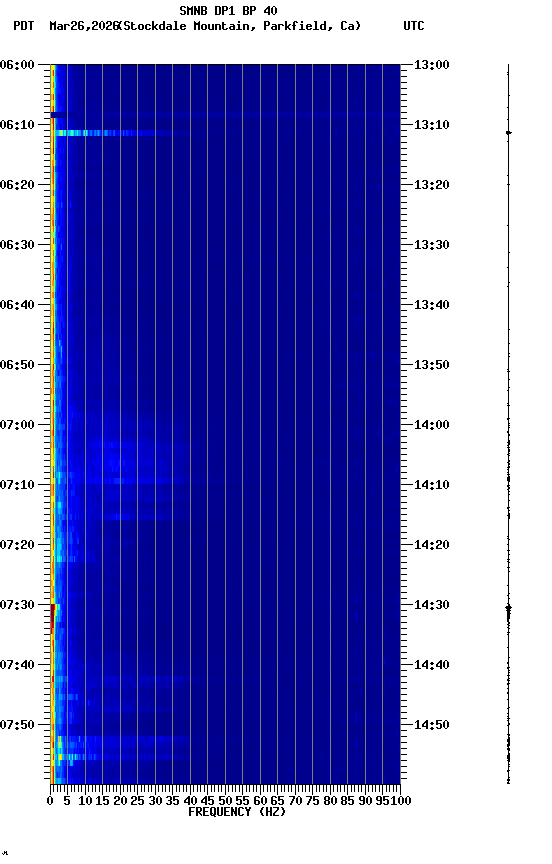Click the '14:00' UTC time label
Screen dimensions: 552x864
click(432, 425)
